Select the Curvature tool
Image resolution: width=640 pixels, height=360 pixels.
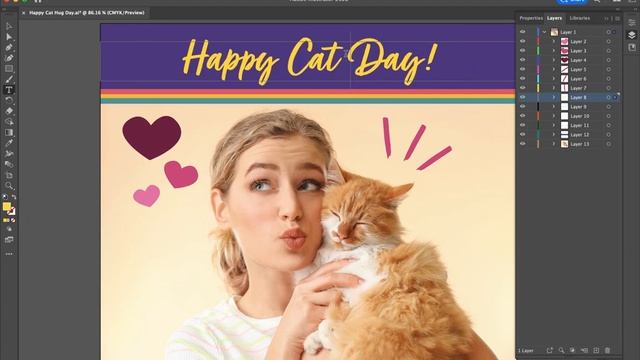pos(9,58)
